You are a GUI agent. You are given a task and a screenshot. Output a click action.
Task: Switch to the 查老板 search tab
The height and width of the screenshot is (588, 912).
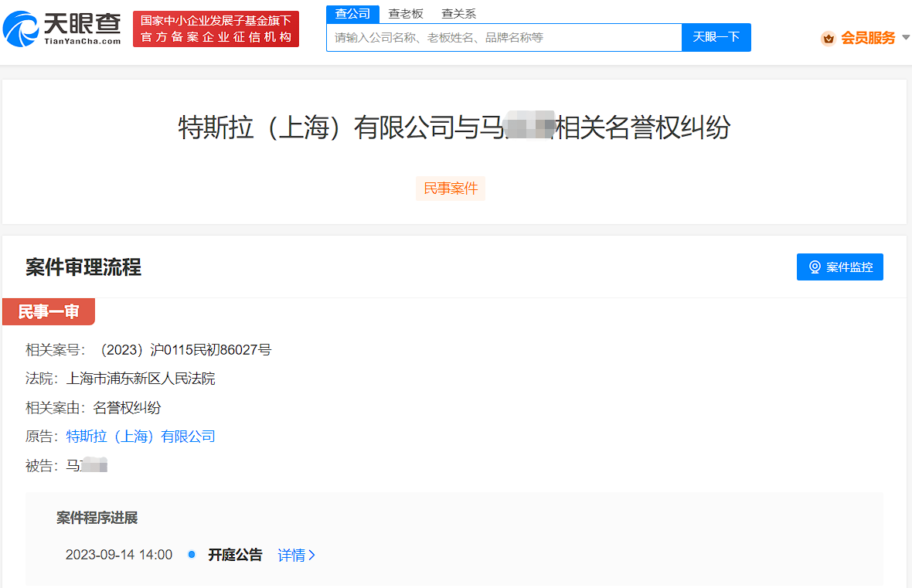[x=406, y=14]
